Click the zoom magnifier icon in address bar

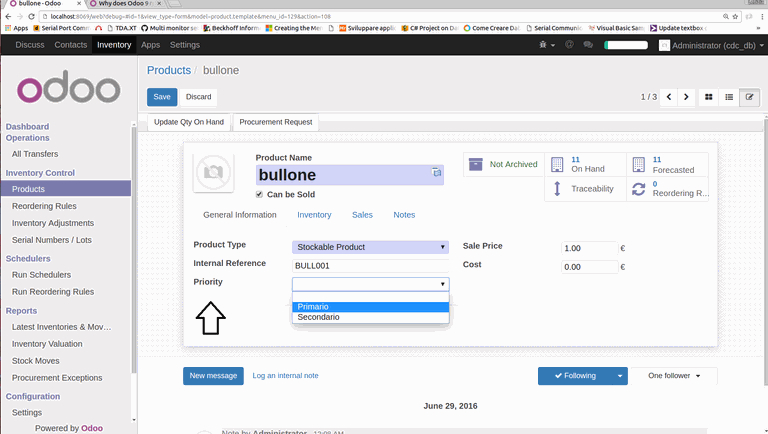pos(725,16)
